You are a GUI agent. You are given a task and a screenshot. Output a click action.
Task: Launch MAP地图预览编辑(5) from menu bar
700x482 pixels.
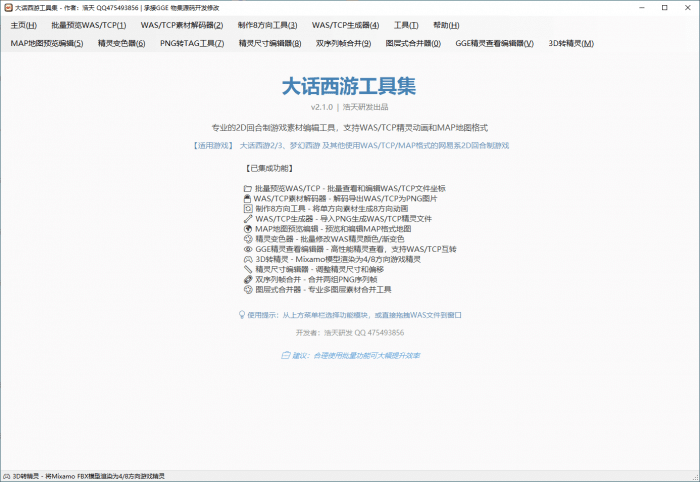(x=47, y=43)
